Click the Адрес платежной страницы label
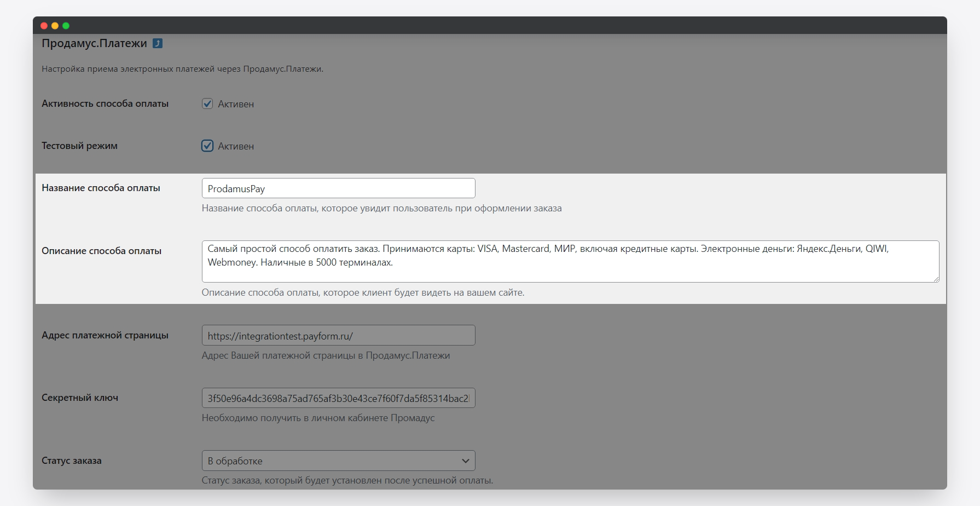The height and width of the screenshot is (506, 980). click(105, 335)
